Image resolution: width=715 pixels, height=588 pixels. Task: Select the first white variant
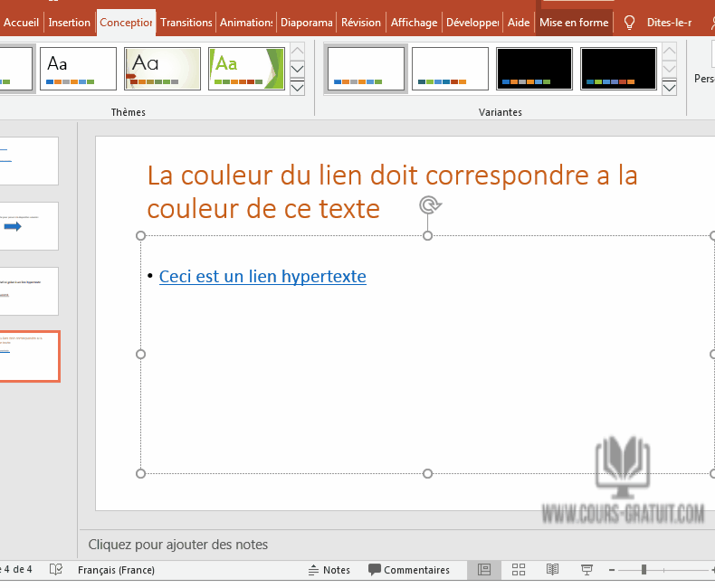pyautogui.click(x=367, y=69)
